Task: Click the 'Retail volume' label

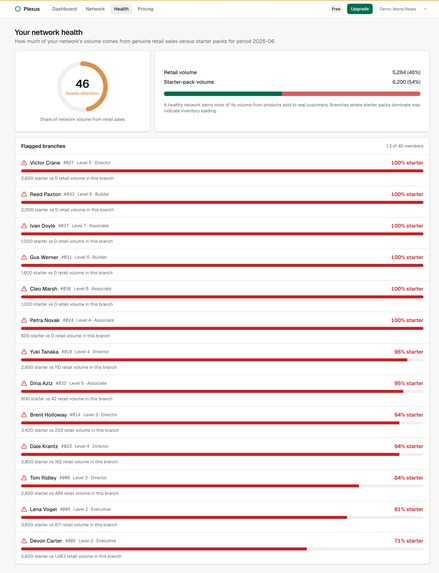Action: [180, 72]
